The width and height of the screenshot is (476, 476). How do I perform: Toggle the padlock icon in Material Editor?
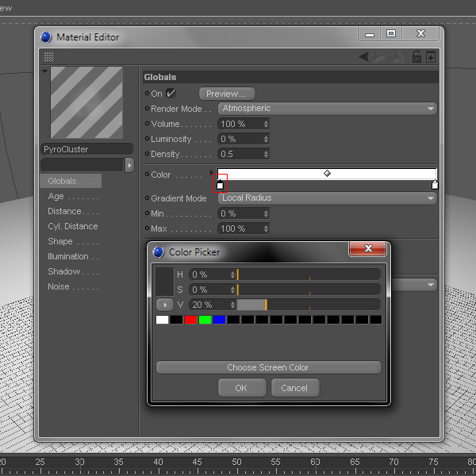click(416, 56)
